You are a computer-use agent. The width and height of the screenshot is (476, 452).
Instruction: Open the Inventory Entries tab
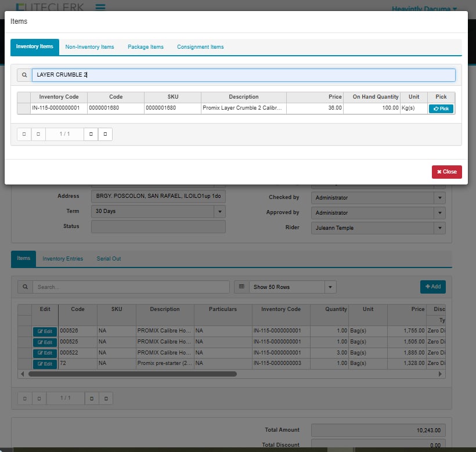pyautogui.click(x=63, y=259)
